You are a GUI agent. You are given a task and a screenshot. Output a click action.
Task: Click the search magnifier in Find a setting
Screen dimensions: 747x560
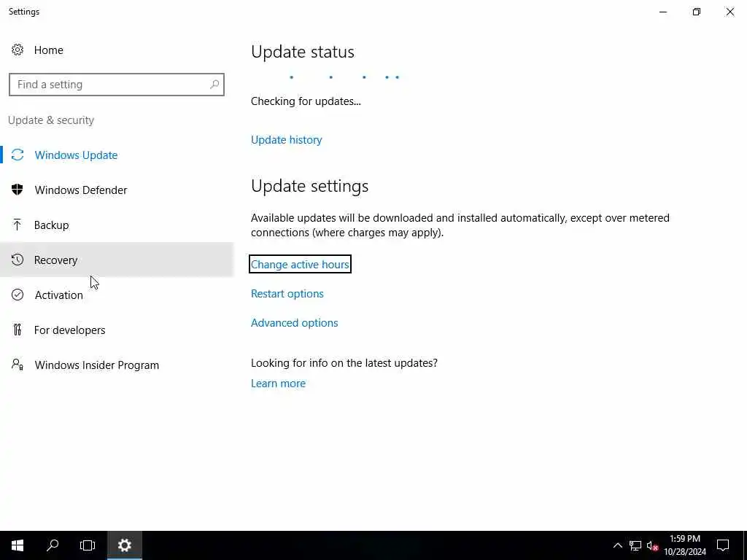click(x=214, y=85)
